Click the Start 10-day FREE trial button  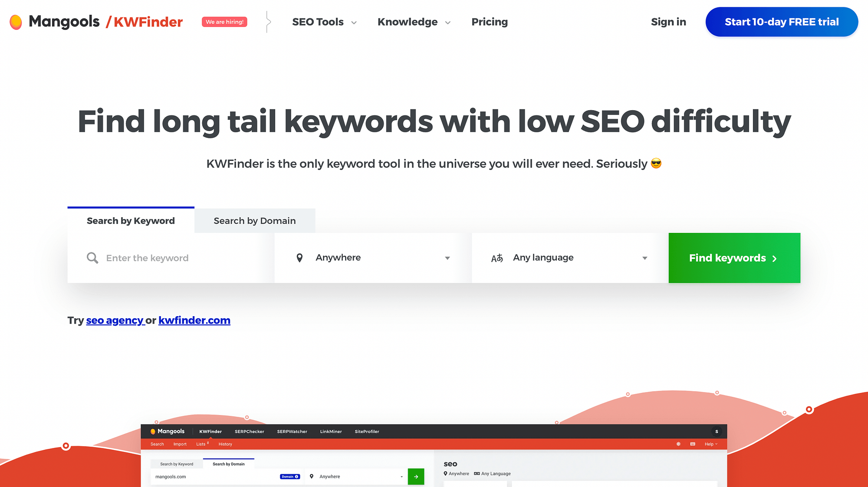coord(782,21)
